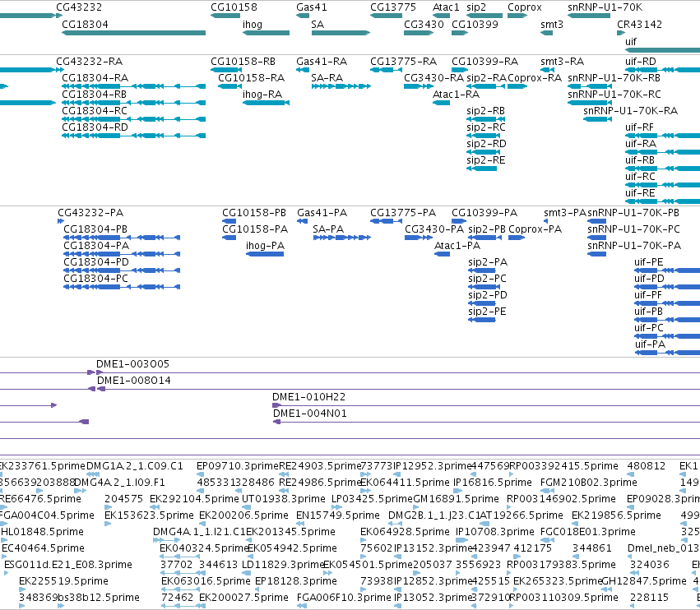Select EST FGM210B02.3prime
Image resolution: width=700 pixels, height=610 pixels.
coord(588,483)
